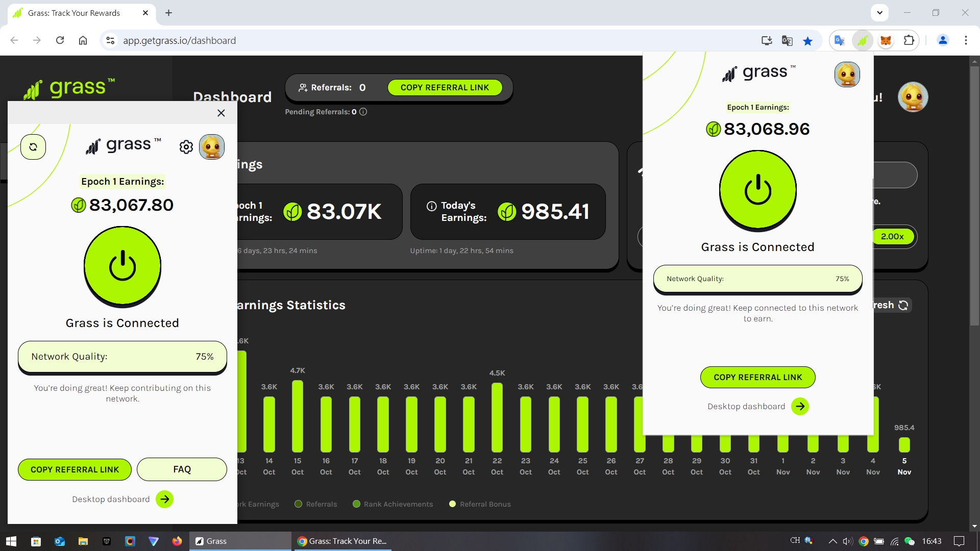The image size is (980, 551).
Task: Open Windows Start menu
Action: [x=11, y=541]
